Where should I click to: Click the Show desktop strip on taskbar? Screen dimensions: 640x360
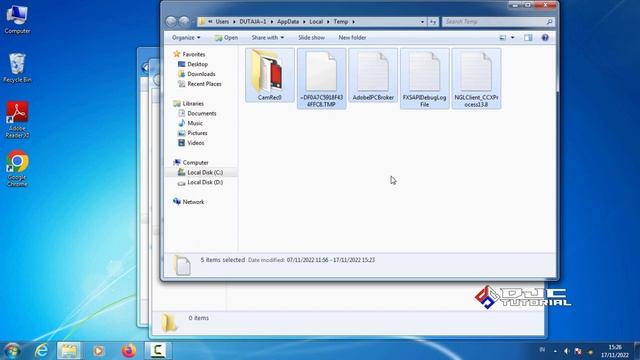(637, 351)
